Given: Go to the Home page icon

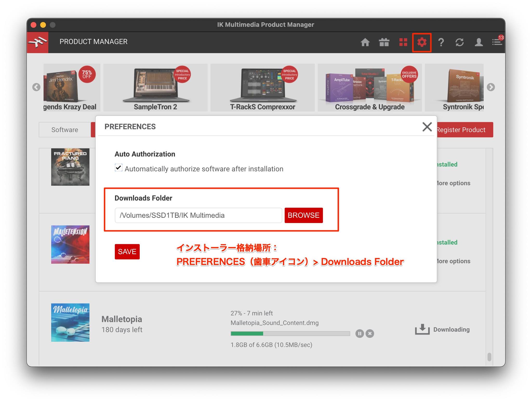Looking at the screenshot, I should point(365,42).
